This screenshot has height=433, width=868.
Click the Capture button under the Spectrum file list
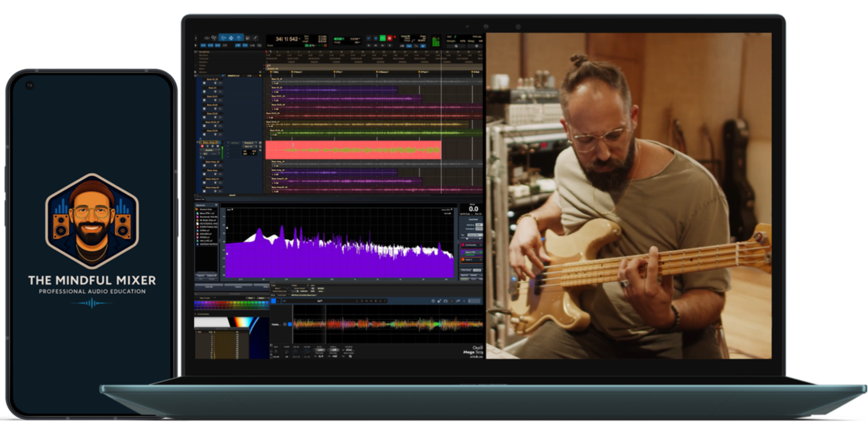tap(201, 276)
